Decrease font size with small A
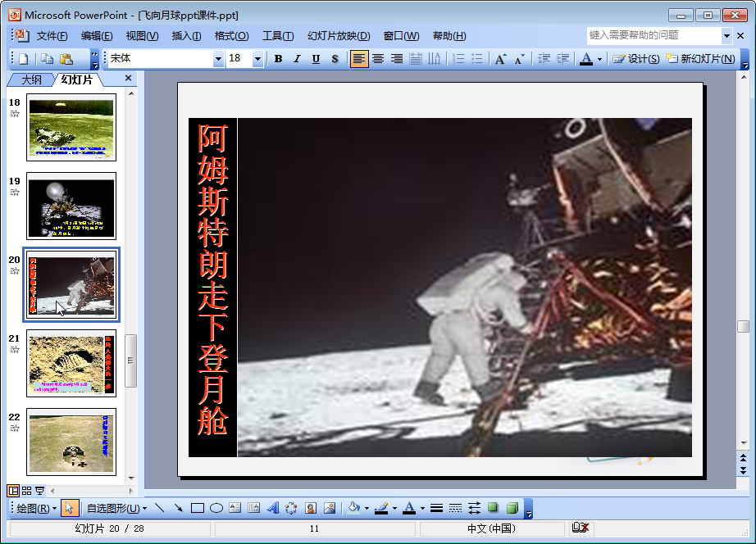The image size is (756, 544). [x=520, y=59]
